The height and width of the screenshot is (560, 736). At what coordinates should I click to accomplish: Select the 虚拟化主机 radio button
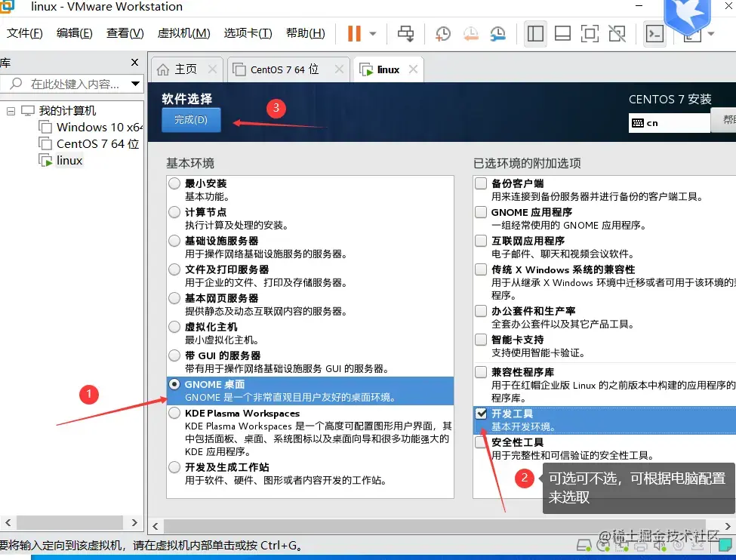tap(174, 327)
